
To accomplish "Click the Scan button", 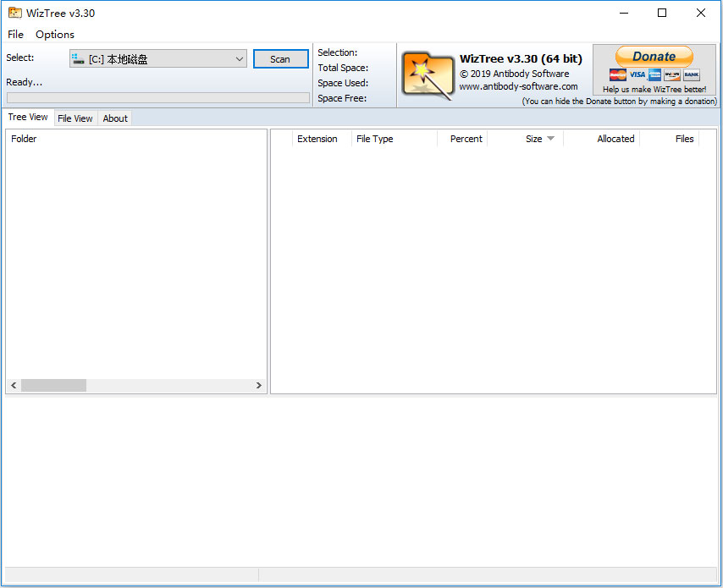I will click(x=280, y=59).
